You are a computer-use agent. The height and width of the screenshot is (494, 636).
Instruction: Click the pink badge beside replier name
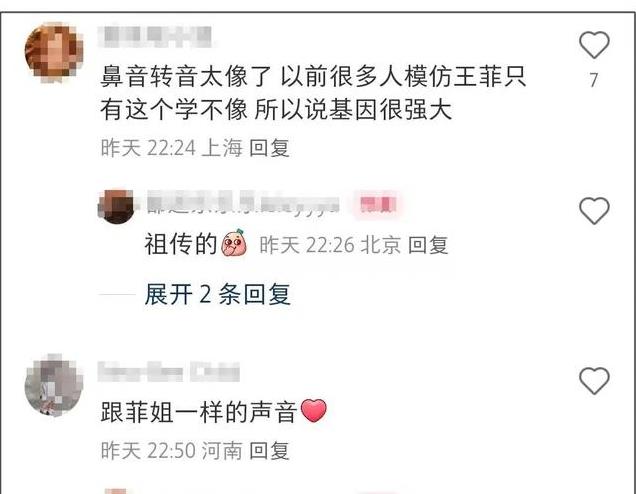378,204
